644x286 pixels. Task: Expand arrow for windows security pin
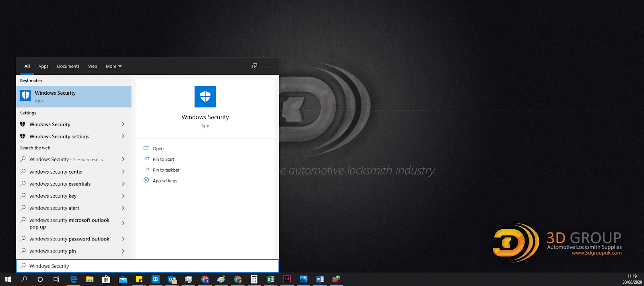123,251
